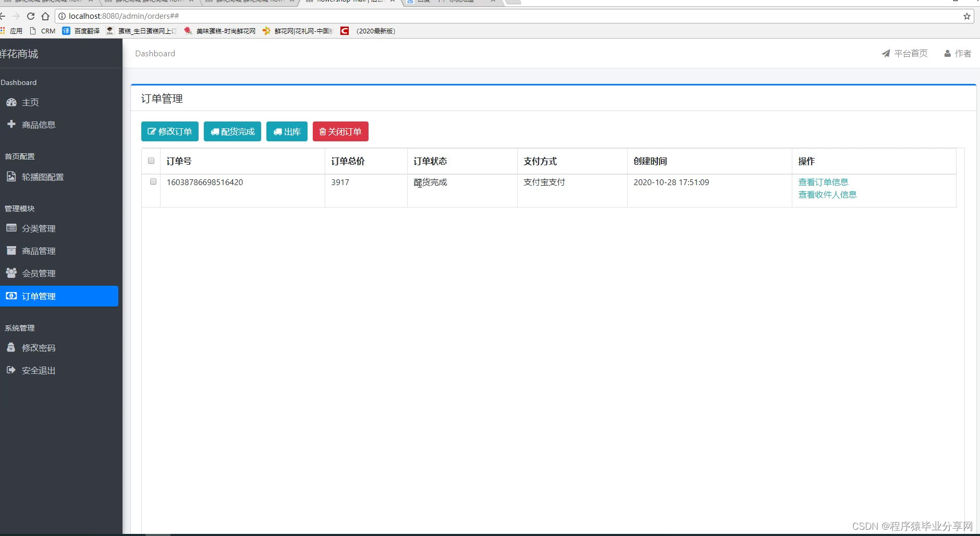Click the 鲜花商城 brand title

(19, 54)
